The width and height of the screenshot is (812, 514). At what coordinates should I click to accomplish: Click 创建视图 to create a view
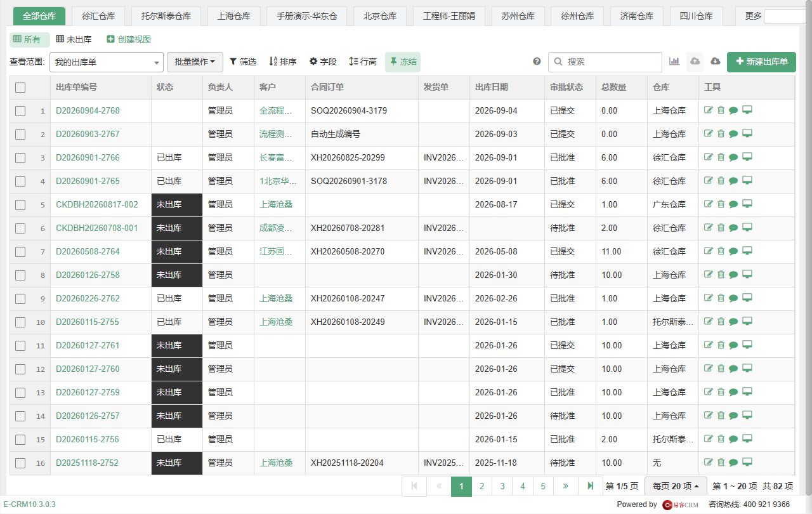tap(129, 39)
